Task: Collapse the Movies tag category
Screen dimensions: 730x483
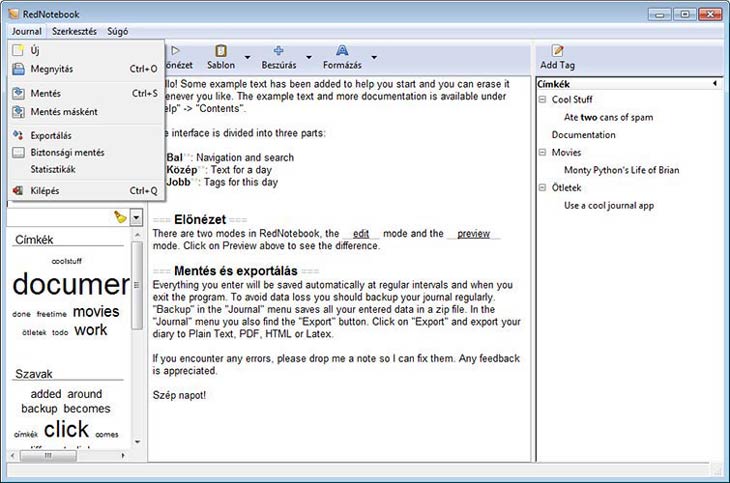Action: 542,153
